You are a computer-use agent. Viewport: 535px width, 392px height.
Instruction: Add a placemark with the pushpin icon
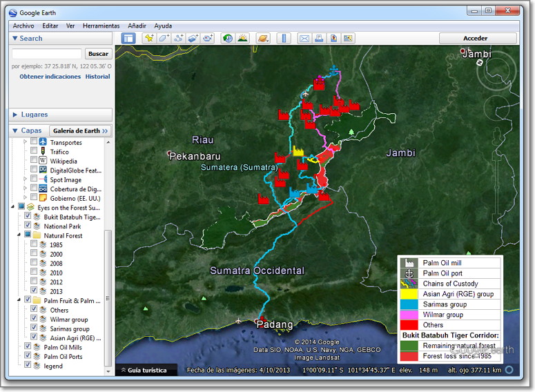tap(149, 38)
